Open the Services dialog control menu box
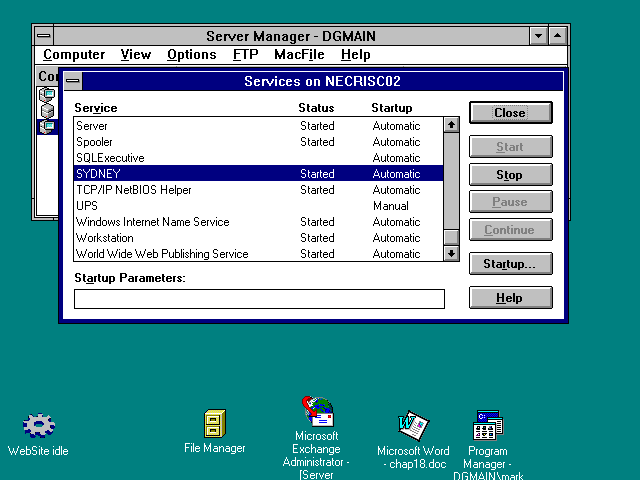The width and height of the screenshot is (640, 480). pyautogui.click(x=73, y=81)
